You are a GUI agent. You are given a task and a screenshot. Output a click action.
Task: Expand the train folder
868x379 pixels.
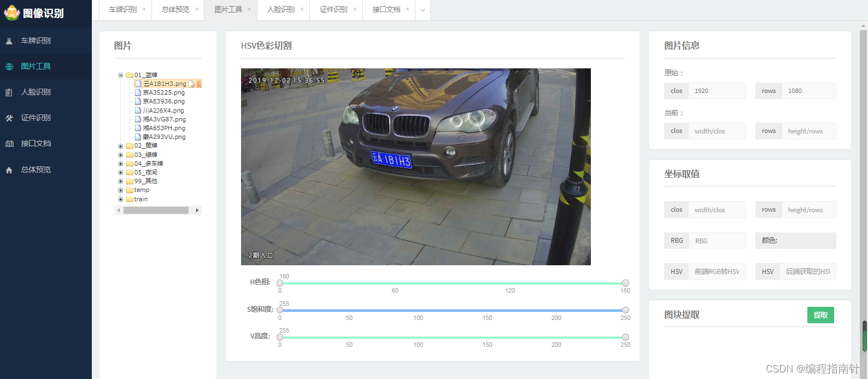(121, 199)
